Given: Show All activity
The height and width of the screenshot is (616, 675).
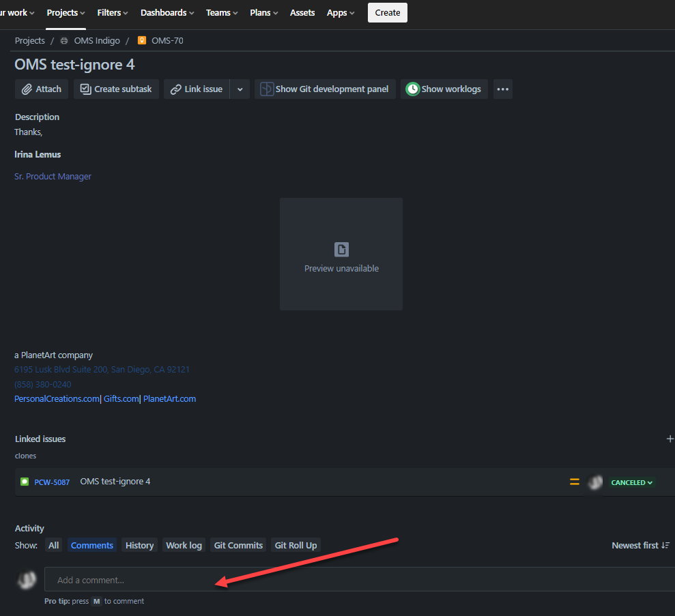Looking at the screenshot, I should point(53,545).
